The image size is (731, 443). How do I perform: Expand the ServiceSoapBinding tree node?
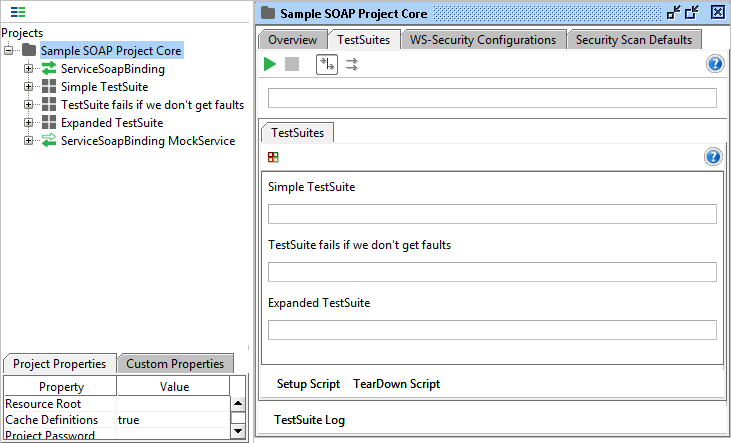pyautogui.click(x=29, y=69)
